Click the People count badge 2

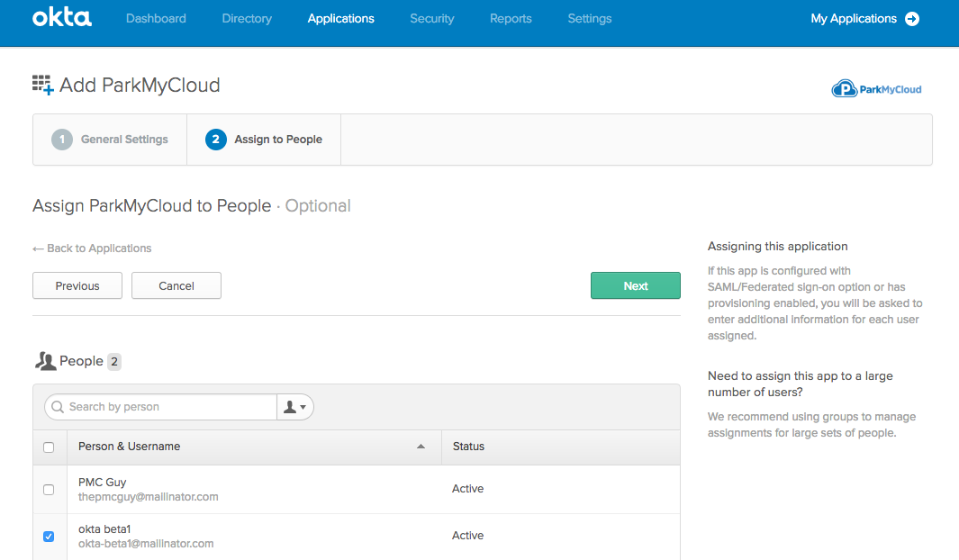pos(113,362)
